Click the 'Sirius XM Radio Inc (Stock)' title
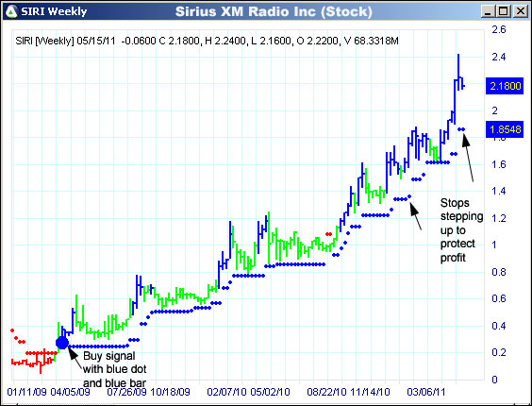Image resolution: width=532 pixels, height=406 pixels. coord(274,12)
